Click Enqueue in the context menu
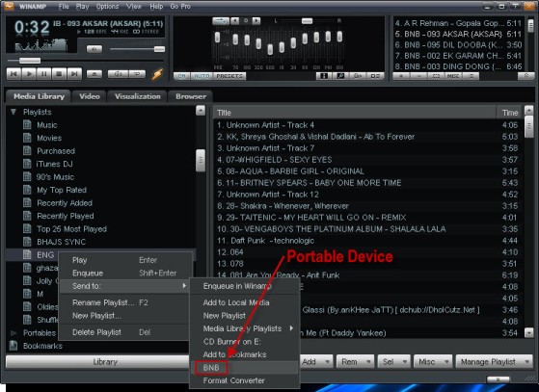This screenshot has height=392, width=539. click(124, 274)
